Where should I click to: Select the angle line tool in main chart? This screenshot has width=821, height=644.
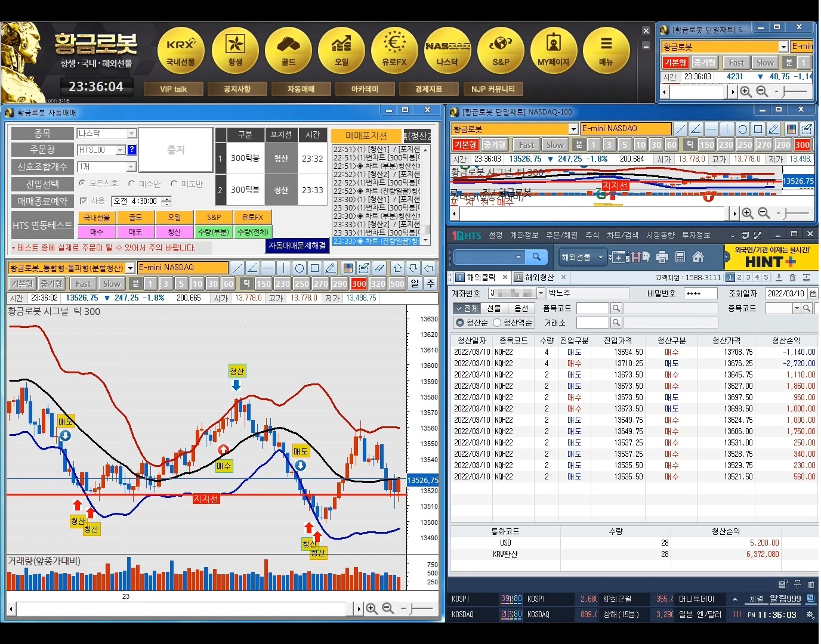tap(252, 268)
